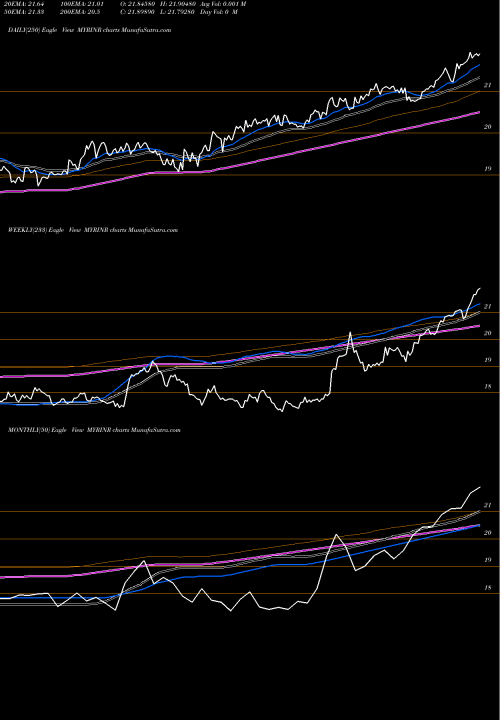Click the DAILY(250) Eagle View chart title
The height and width of the screenshot is (720, 500).
pyautogui.click(x=90, y=30)
